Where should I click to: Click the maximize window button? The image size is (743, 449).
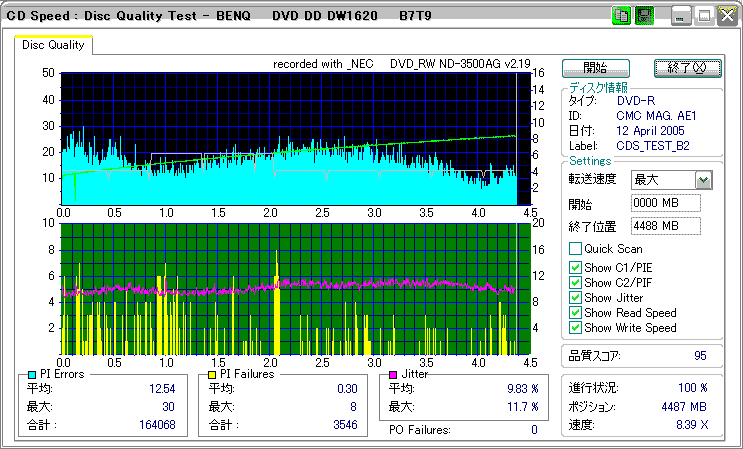point(704,15)
